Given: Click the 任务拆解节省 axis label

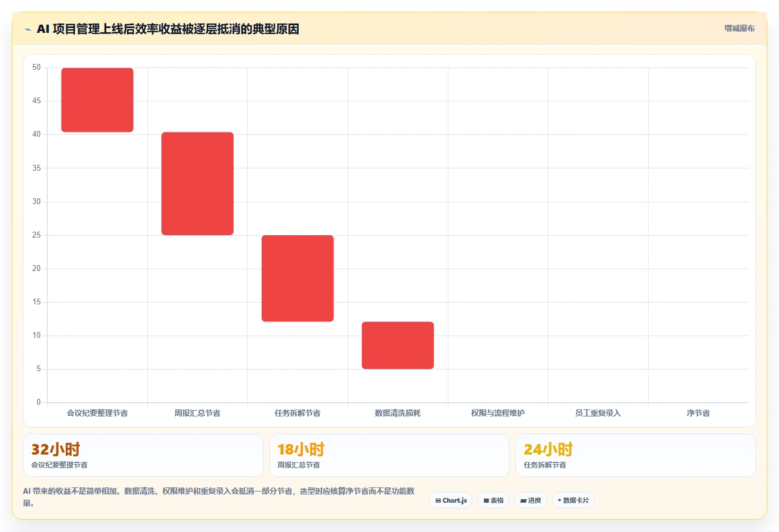Looking at the screenshot, I should pyautogui.click(x=298, y=413).
